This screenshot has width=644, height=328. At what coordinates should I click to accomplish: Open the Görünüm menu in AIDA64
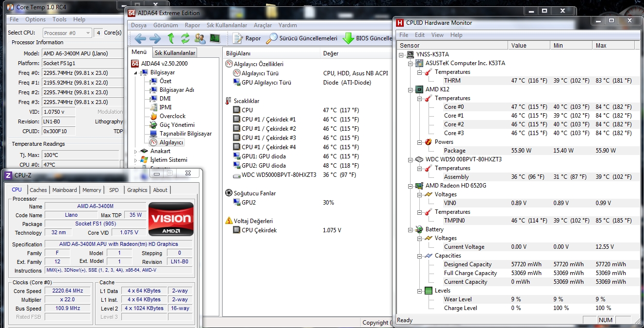point(165,25)
